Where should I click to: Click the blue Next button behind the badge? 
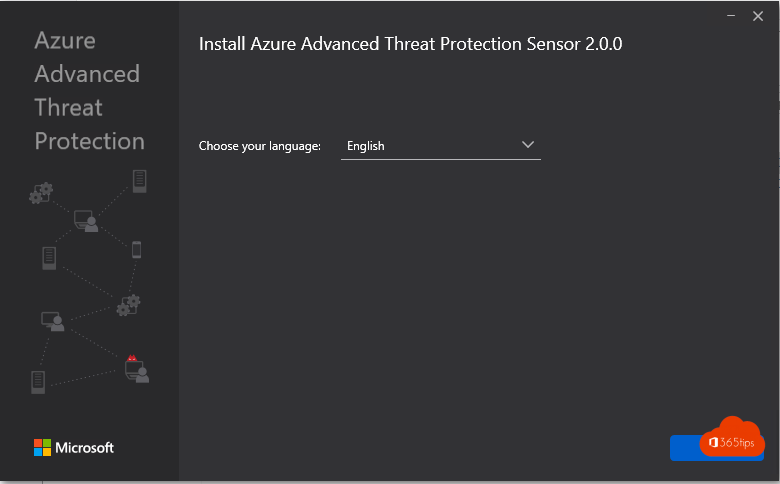point(684,448)
